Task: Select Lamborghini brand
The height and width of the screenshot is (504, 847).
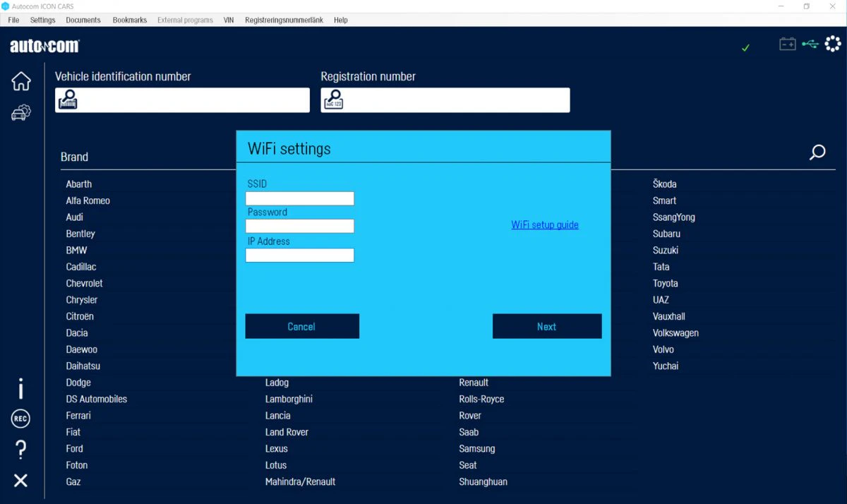Action: [x=289, y=399]
